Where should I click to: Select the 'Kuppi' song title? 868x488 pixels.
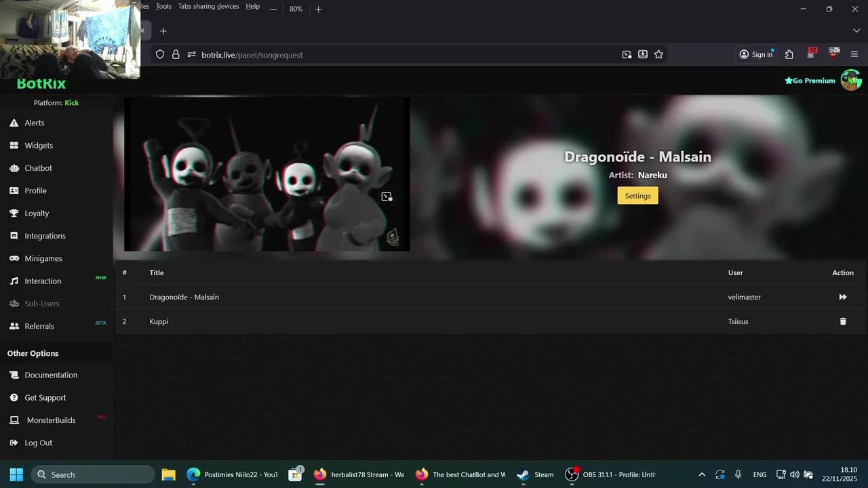[159, 321]
